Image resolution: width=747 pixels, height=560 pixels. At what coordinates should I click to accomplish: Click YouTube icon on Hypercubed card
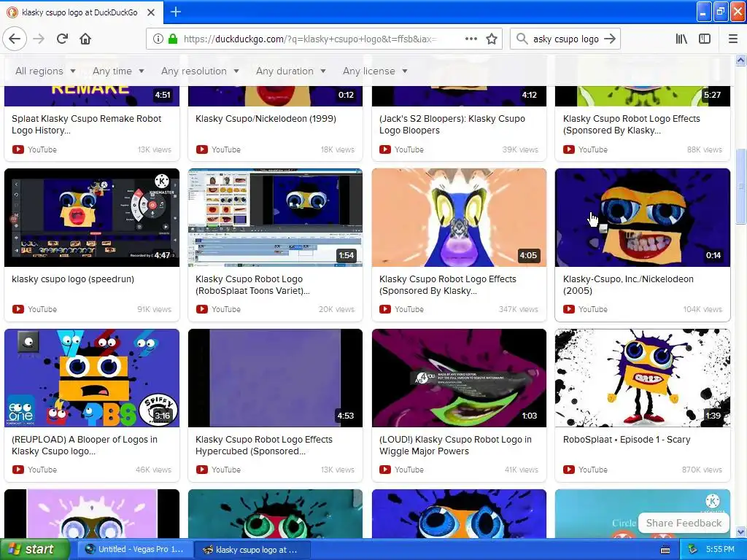pyautogui.click(x=202, y=470)
